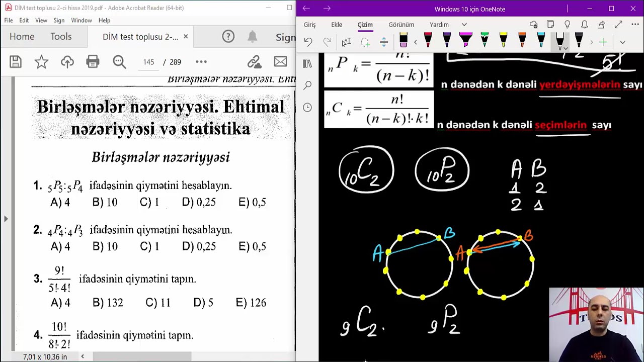Click the Sign In button in Acrobat
Viewport: 644px width, 362px height.
coord(286,37)
